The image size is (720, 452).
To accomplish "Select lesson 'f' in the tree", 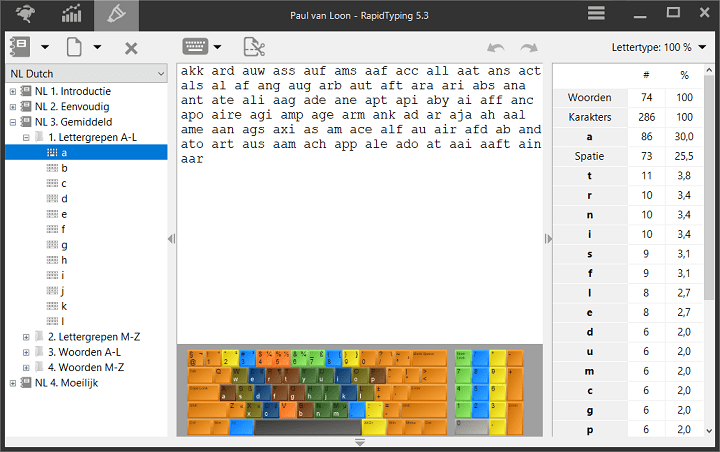I will 63,229.
